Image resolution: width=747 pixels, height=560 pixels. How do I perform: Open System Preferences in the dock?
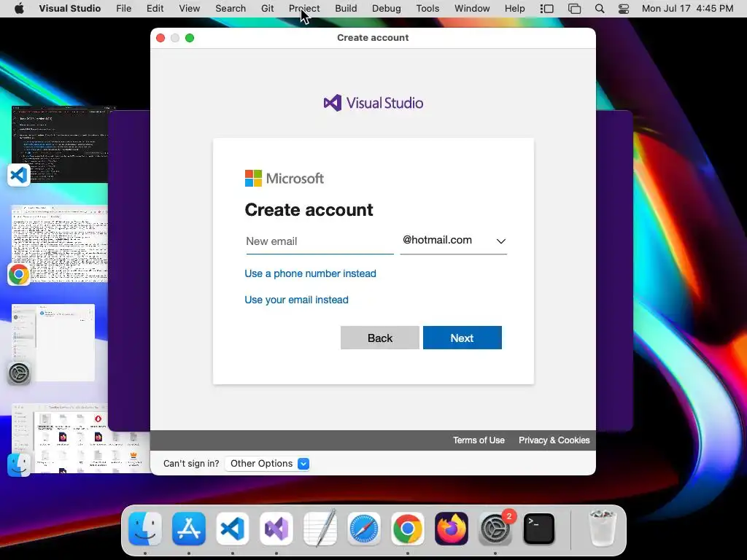point(495,529)
